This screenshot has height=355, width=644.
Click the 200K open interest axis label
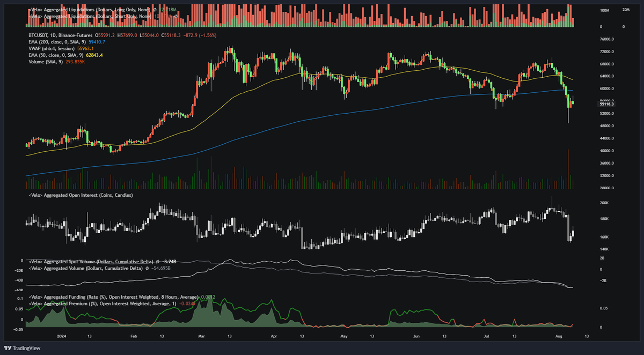coord(604,203)
